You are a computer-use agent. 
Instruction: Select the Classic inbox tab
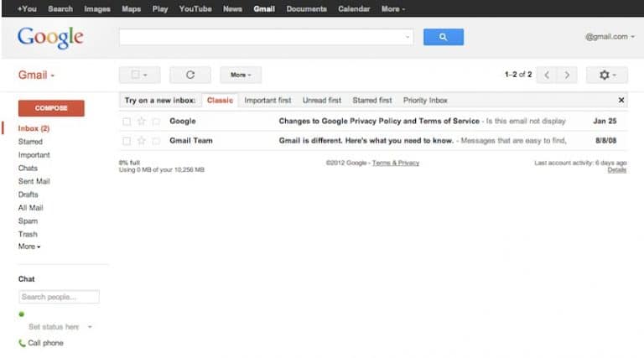[x=220, y=100]
